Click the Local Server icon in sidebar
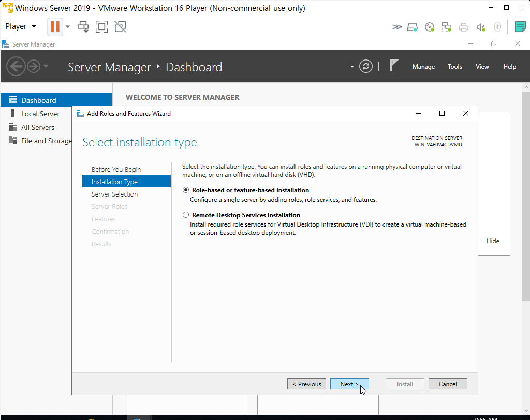Screen dimensions: 530x420 pyautogui.click(x=13, y=113)
